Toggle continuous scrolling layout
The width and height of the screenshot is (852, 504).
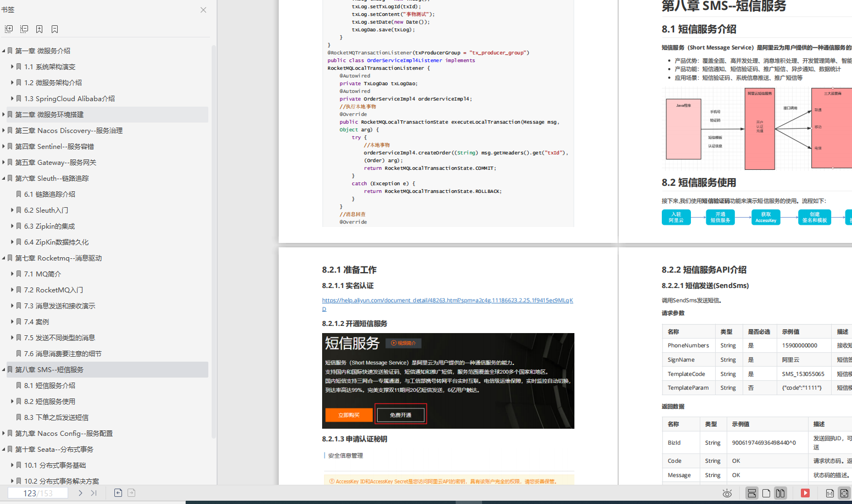[x=752, y=493]
